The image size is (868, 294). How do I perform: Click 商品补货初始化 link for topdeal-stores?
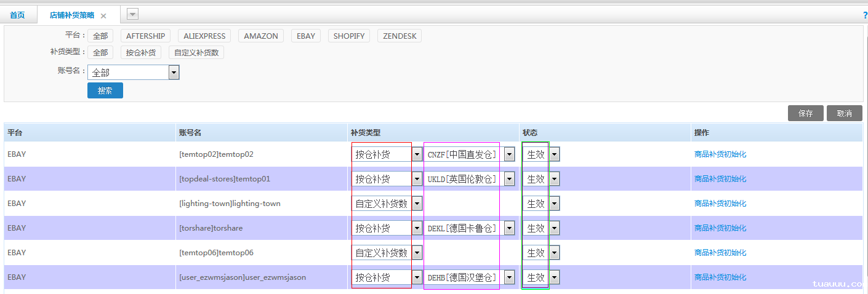720,179
